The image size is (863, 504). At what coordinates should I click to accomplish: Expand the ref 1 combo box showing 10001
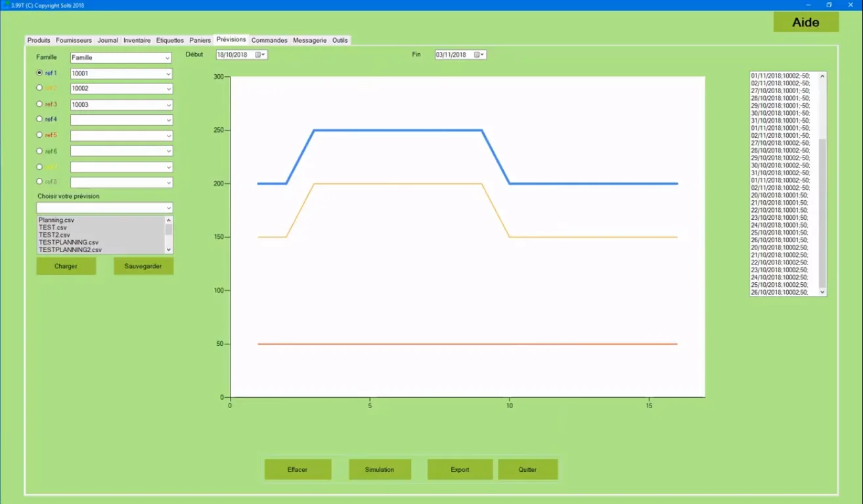(121, 73)
